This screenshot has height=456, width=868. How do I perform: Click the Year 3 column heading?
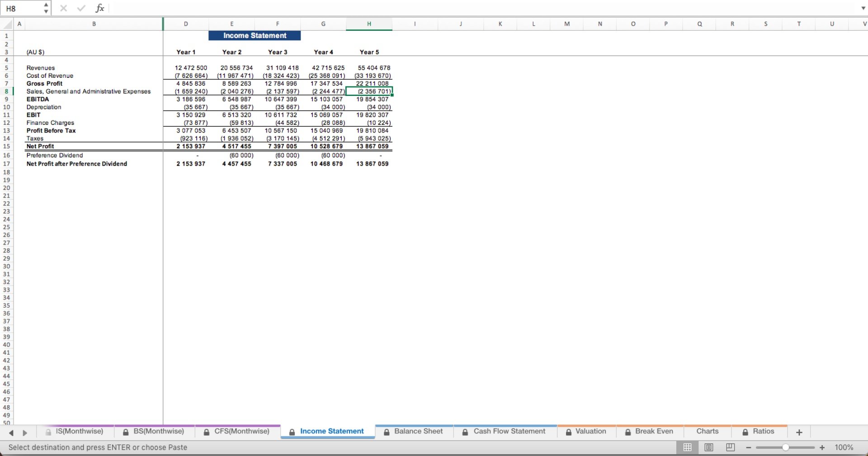click(x=278, y=52)
